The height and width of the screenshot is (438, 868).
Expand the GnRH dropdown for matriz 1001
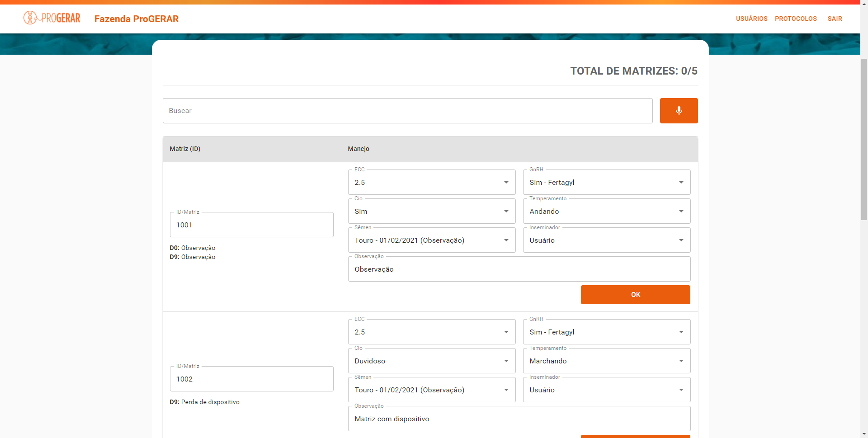(606, 183)
